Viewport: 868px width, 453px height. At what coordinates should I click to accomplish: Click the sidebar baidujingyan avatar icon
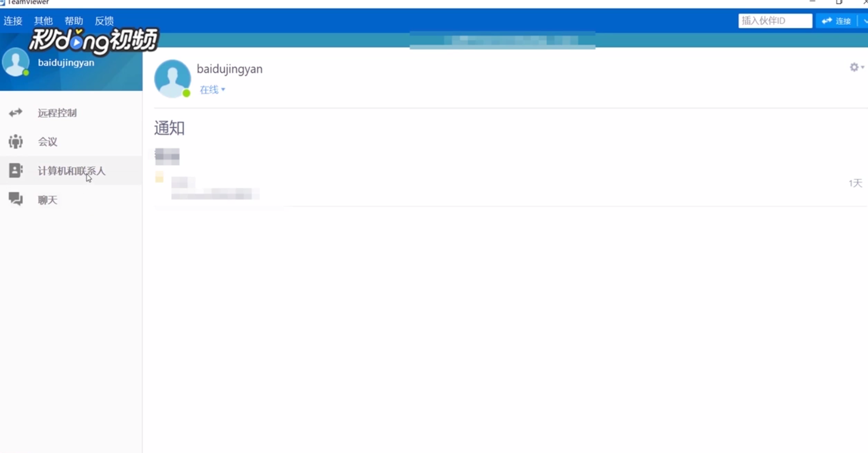[x=16, y=62]
